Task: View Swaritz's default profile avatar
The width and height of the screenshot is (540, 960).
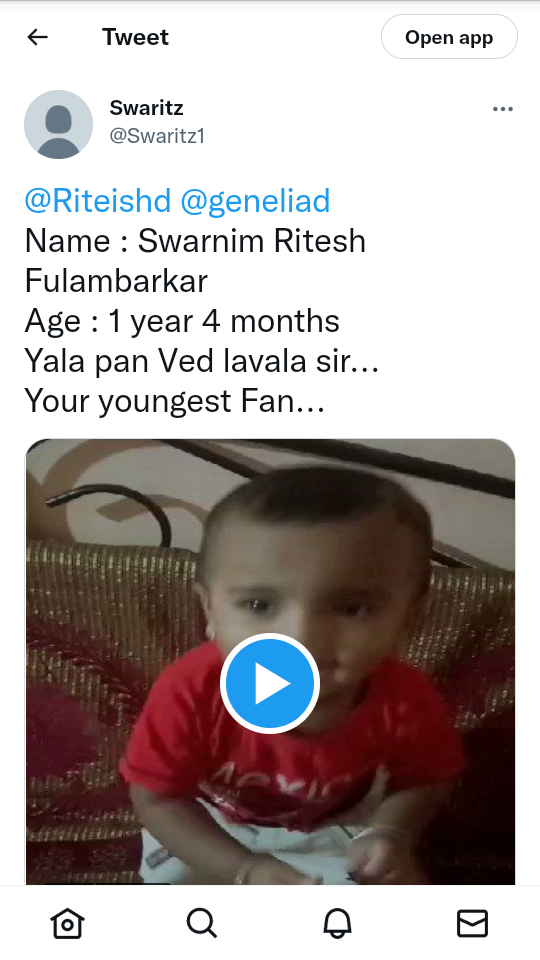Action: point(58,124)
